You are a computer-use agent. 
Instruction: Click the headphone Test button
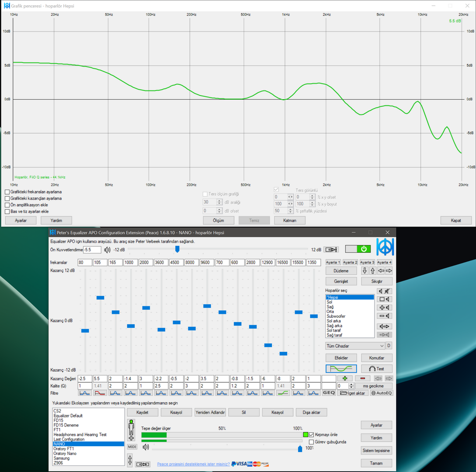click(376, 368)
